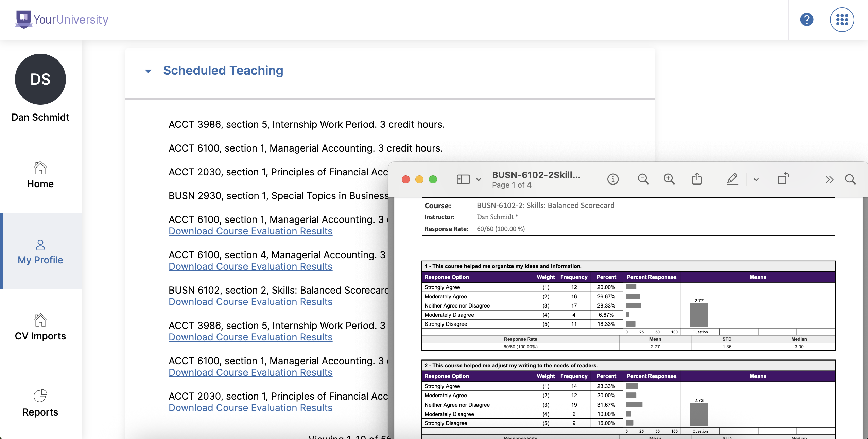The height and width of the screenshot is (439, 868).
Task: Collapse the Scheduled Teaching section
Action: [x=148, y=71]
